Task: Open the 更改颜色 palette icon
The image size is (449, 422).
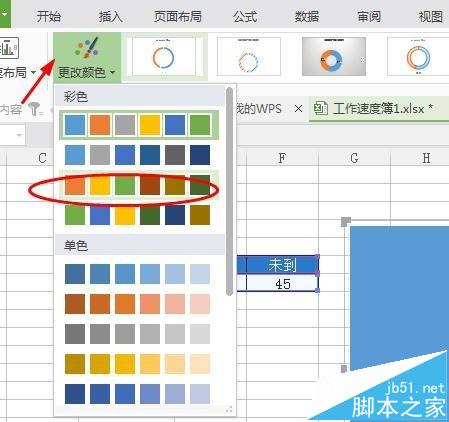Action: [87, 48]
